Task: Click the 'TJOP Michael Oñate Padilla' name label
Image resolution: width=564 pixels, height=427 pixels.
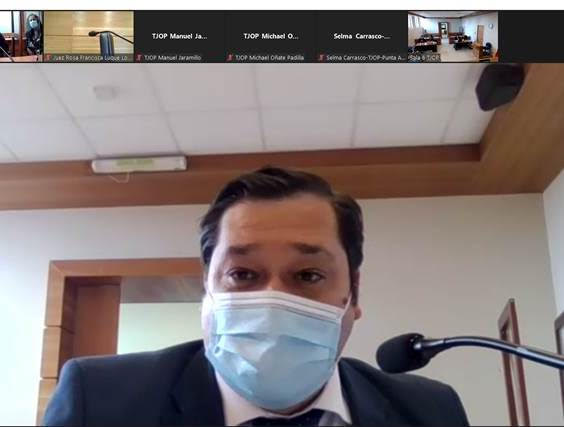Action: [269, 58]
